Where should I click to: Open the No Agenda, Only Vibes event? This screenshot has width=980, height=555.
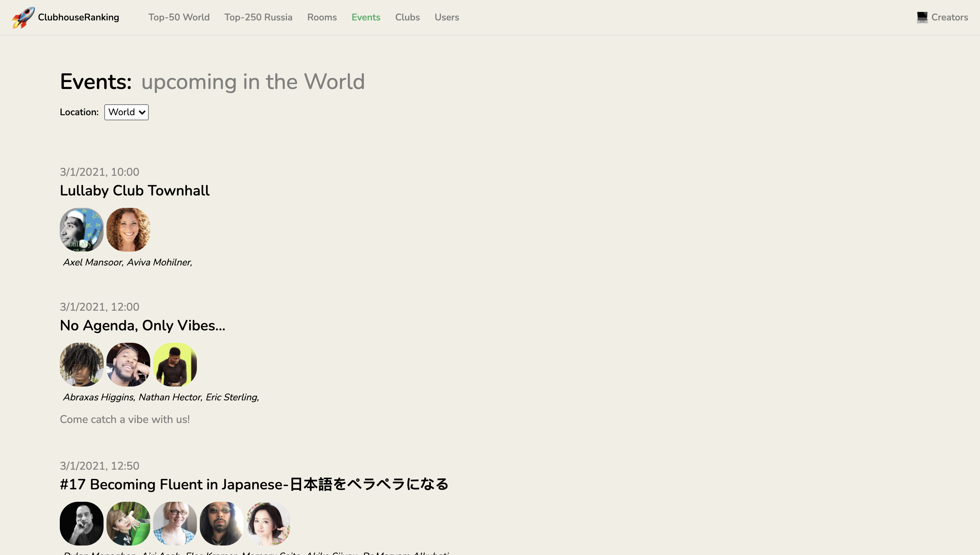pos(142,326)
